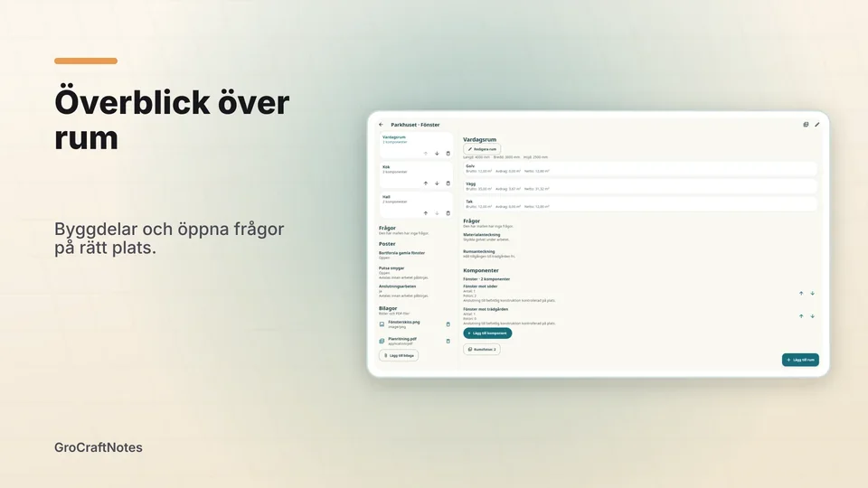Click the pencil edit icon in header
The height and width of the screenshot is (488, 868).
(817, 125)
